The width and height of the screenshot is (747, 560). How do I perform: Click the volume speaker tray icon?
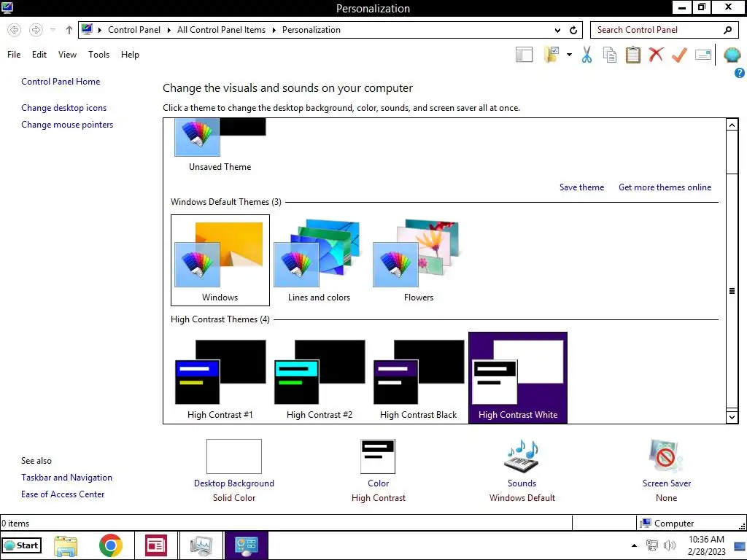670,545
